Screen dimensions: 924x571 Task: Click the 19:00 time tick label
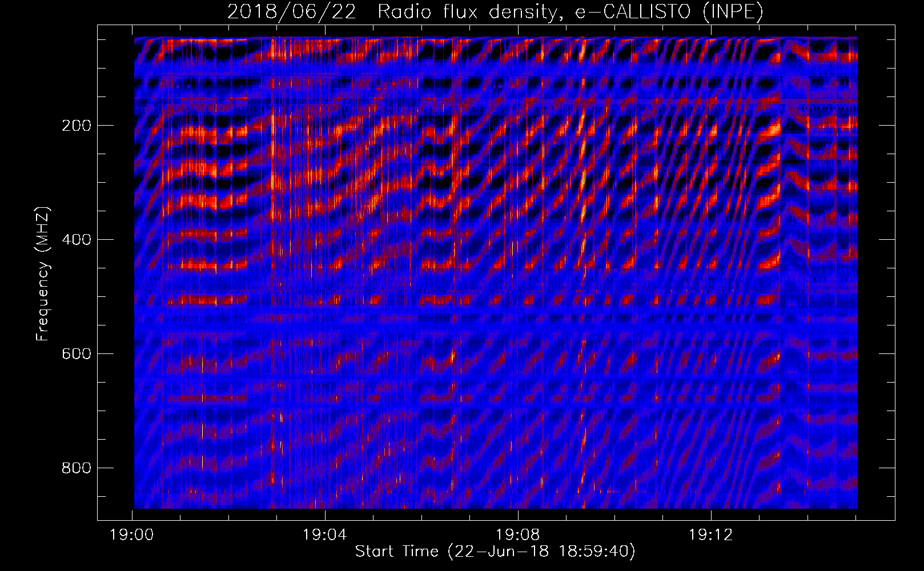click(132, 535)
